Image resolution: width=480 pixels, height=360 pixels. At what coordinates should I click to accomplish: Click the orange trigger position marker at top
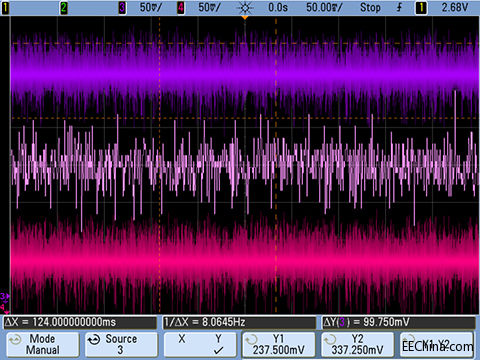[245, 17]
